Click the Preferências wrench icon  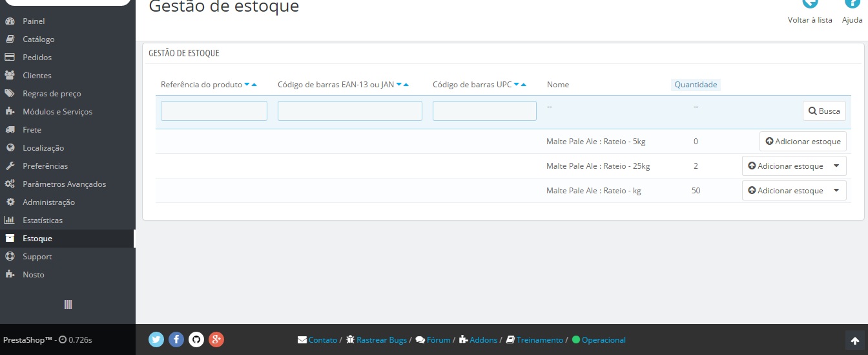pos(10,166)
